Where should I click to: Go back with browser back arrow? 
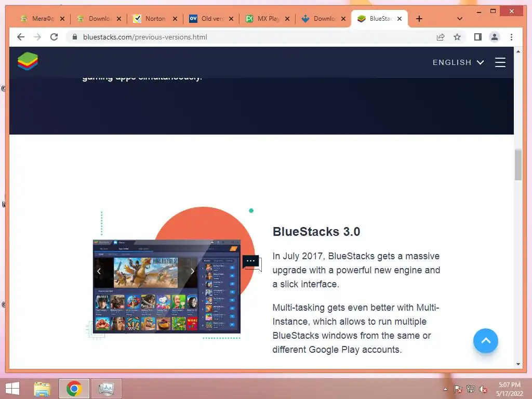point(21,37)
